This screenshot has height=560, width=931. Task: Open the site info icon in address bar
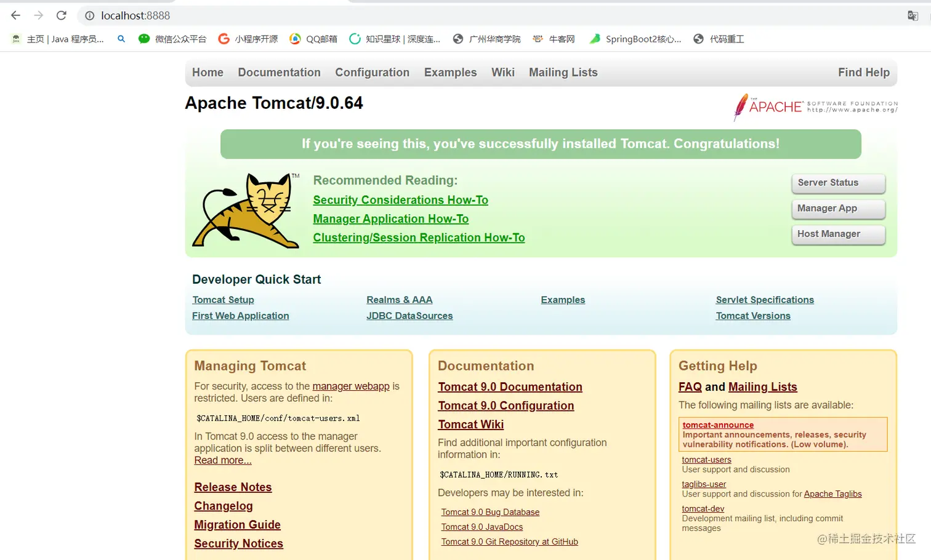(90, 16)
